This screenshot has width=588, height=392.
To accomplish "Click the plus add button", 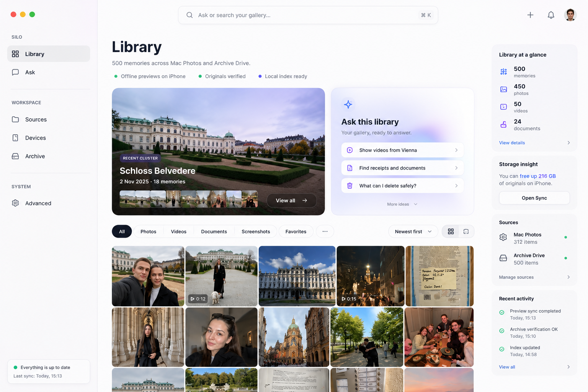I will 530,15.
